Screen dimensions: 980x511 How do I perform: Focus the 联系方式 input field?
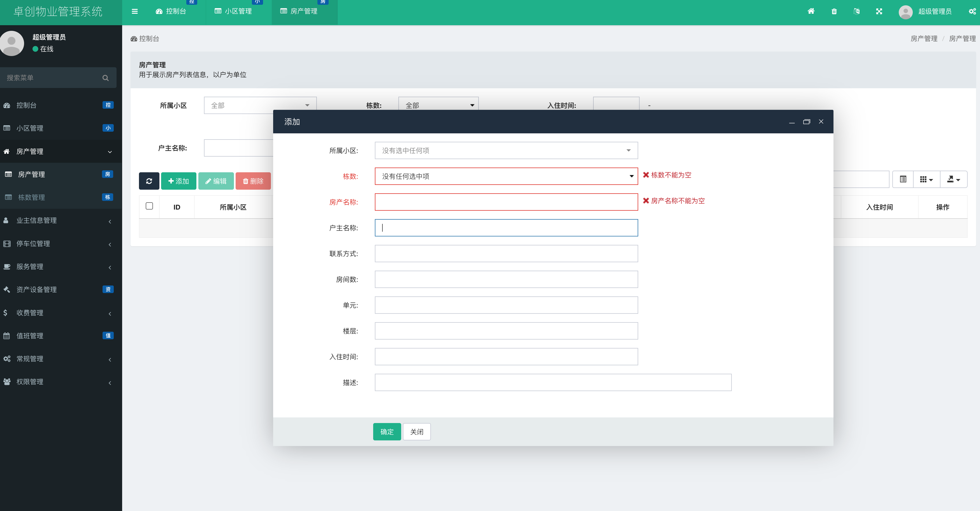[506, 254]
